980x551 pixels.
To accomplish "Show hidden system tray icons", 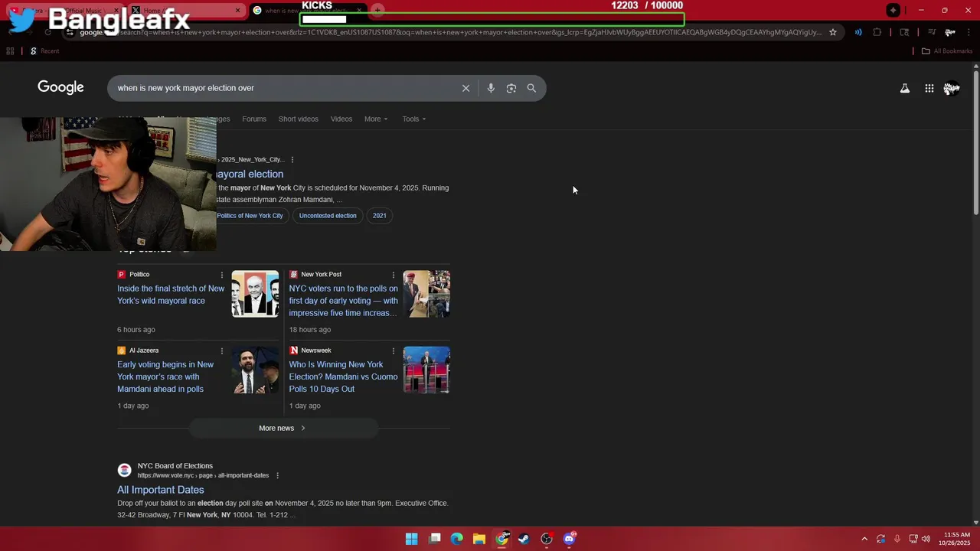I will [x=864, y=539].
